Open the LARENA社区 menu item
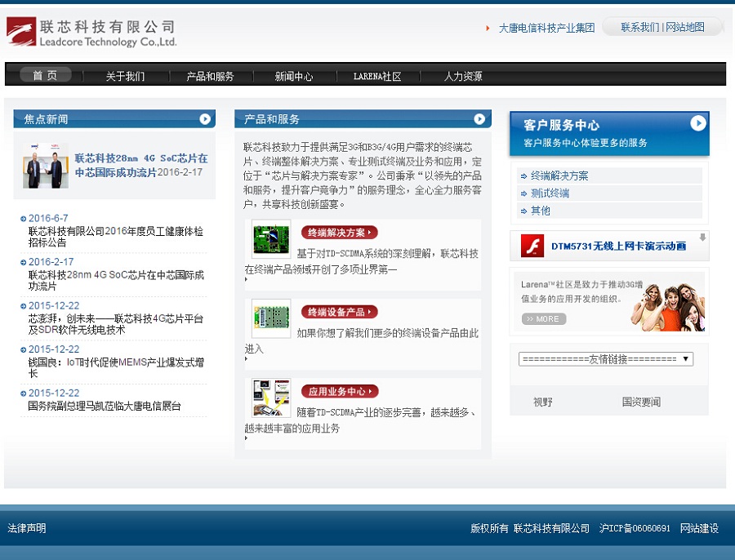This screenshot has height=560, width=735. pos(377,77)
